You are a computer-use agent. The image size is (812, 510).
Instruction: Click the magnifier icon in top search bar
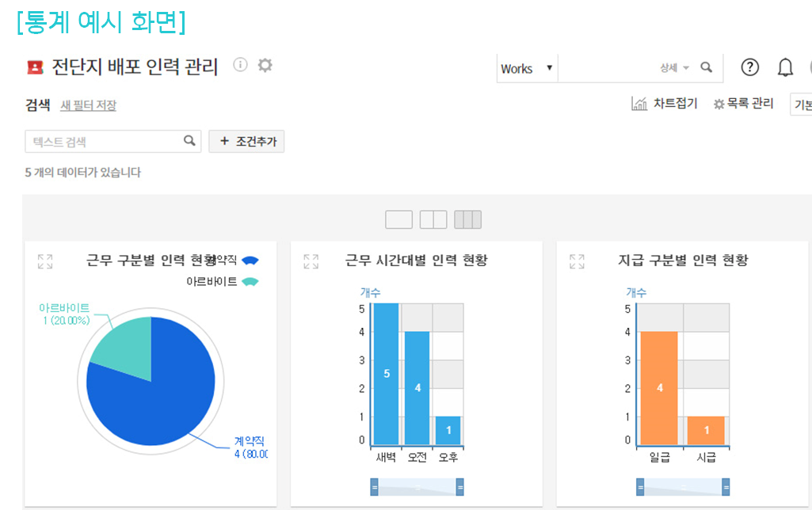707,68
